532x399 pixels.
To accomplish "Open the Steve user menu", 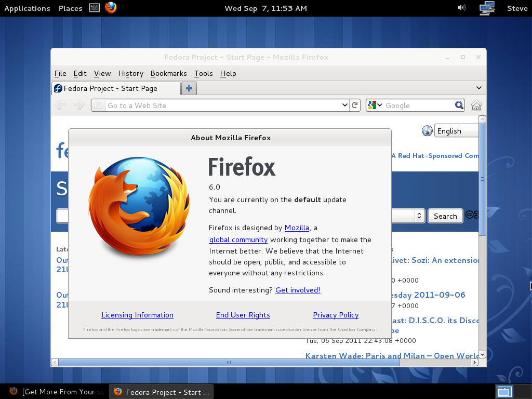I will [x=517, y=8].
